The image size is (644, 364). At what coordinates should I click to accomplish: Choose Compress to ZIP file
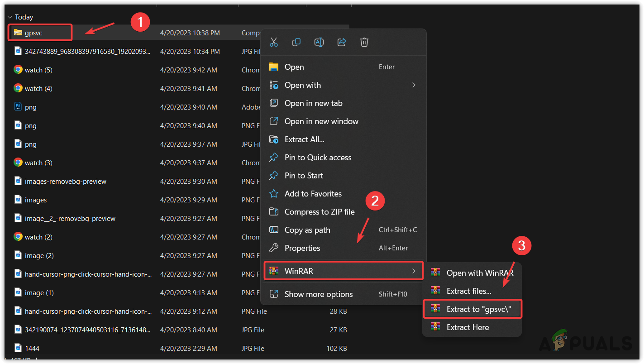(319, 212)
